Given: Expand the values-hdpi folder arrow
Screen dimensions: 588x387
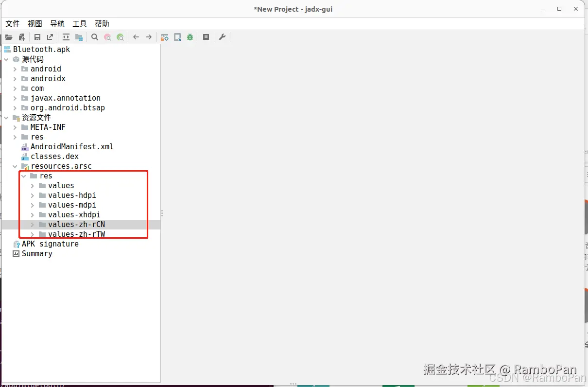Looking at the screenshot, I should click(33, 195).
